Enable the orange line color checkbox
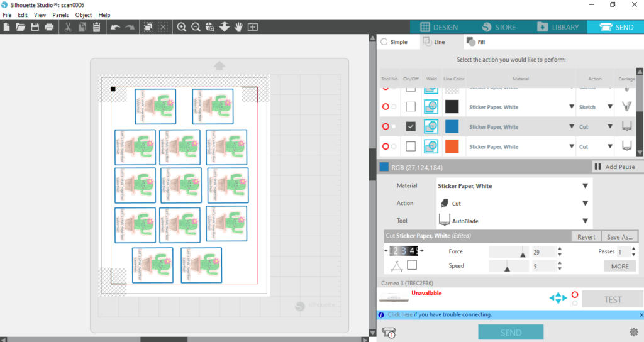The image size is (644, 342). click(x=411, y=146)
